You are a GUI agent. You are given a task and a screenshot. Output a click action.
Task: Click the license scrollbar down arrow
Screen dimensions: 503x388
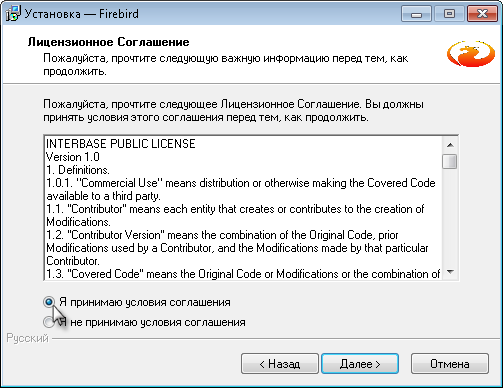pos(450,272)
